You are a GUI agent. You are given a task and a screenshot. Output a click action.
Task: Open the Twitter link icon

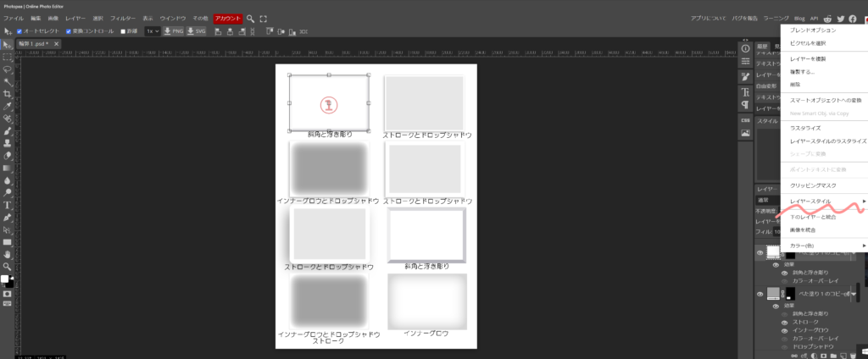pyautogui.click(x=841, y=18)
